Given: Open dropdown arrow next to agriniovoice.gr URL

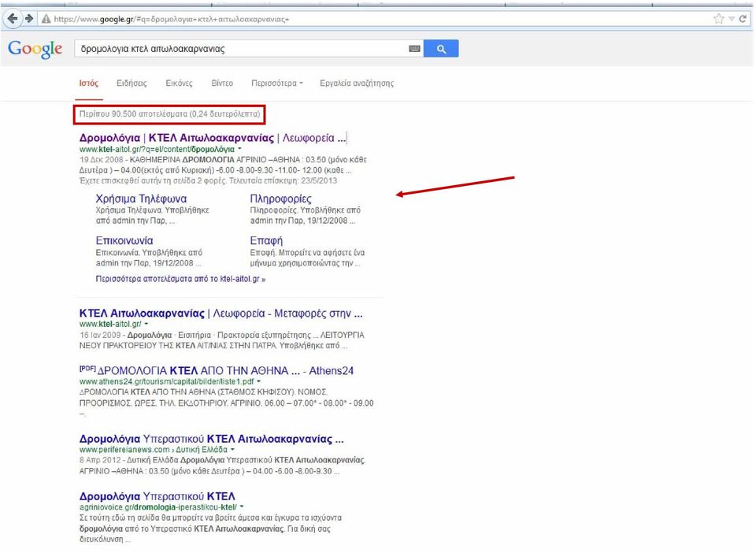Looking at the screenshot, I should click(x=242, y=507).
